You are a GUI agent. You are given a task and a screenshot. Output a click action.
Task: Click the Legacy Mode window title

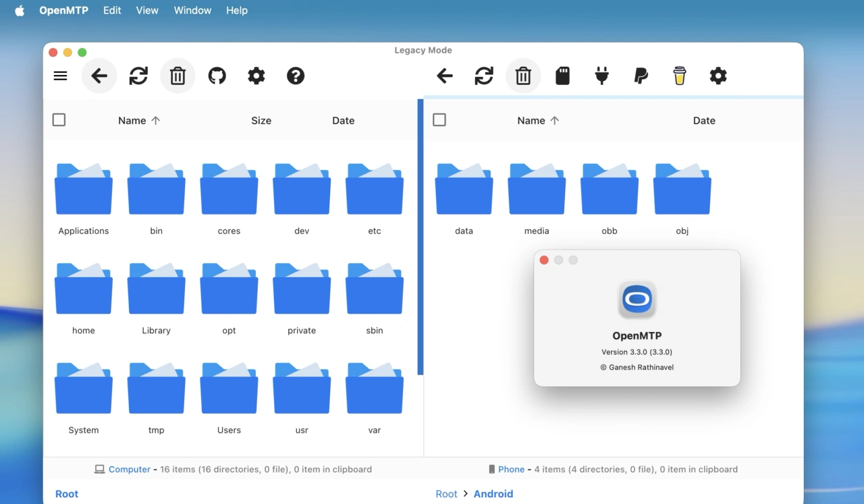point(423,50)
